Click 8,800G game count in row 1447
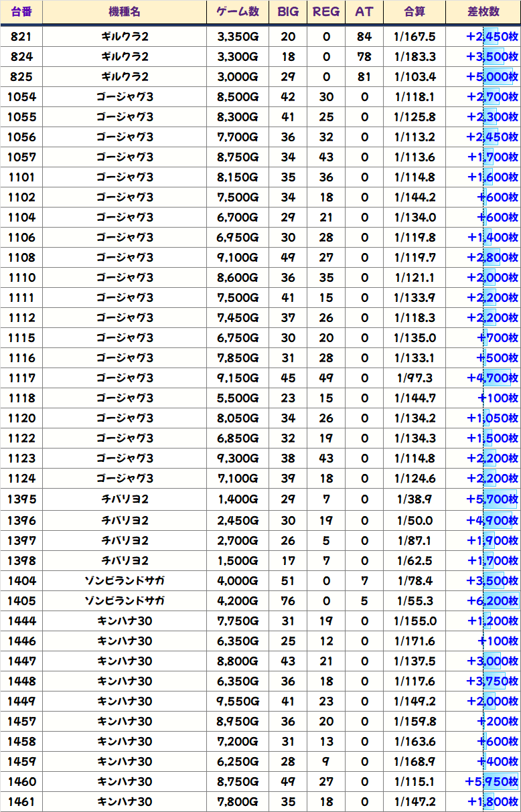This screenshot has height=812, width=521. (x=238, y=661)
